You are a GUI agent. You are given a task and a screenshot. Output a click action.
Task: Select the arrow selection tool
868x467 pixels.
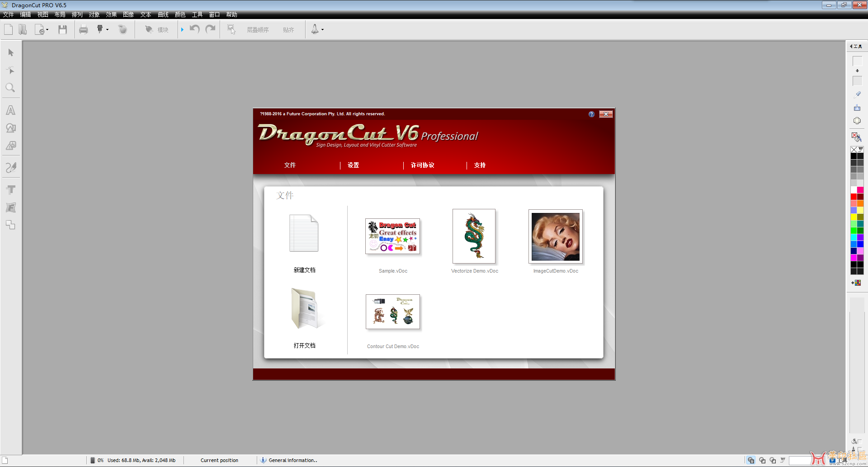click(x=11, y=53)
